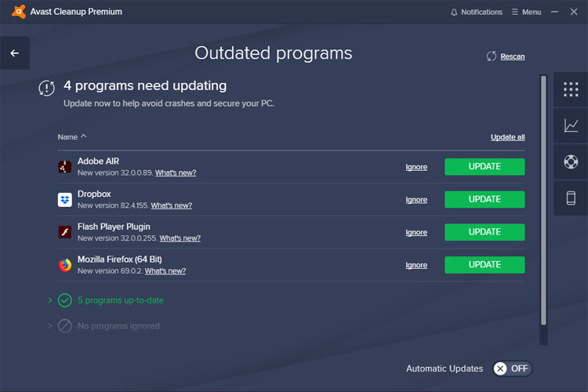Click the Adobe AIR program icon
The height and width of the screenshot is (392, 588).
(x=65, y=167)
